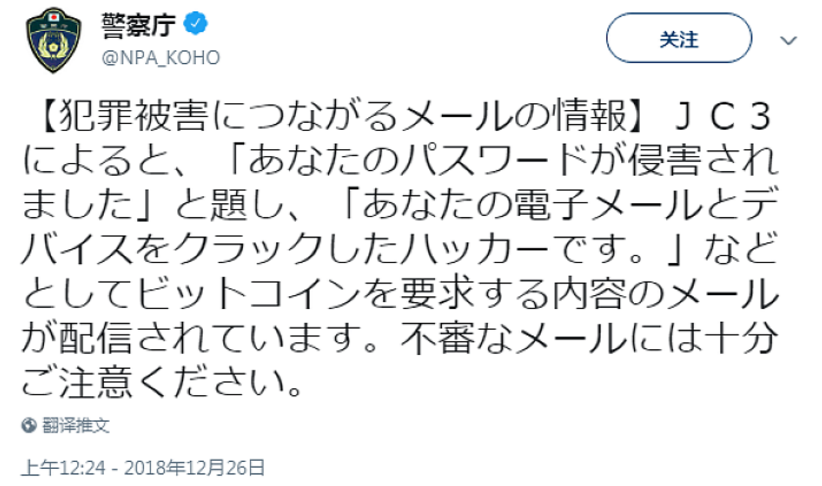Click the blue verified checkmark badge
This screenshot has width=822, height=486.
(x=195, y=24)
